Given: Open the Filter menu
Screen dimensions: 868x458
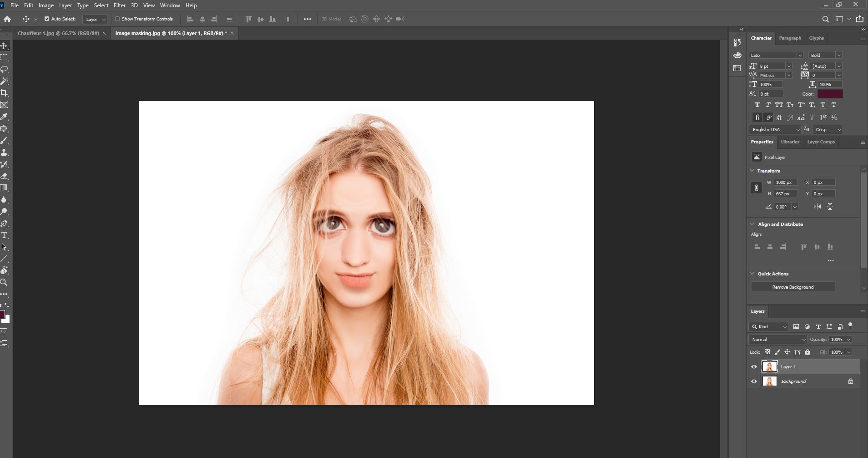Looking at the screenshot, I should coord(120,5).
